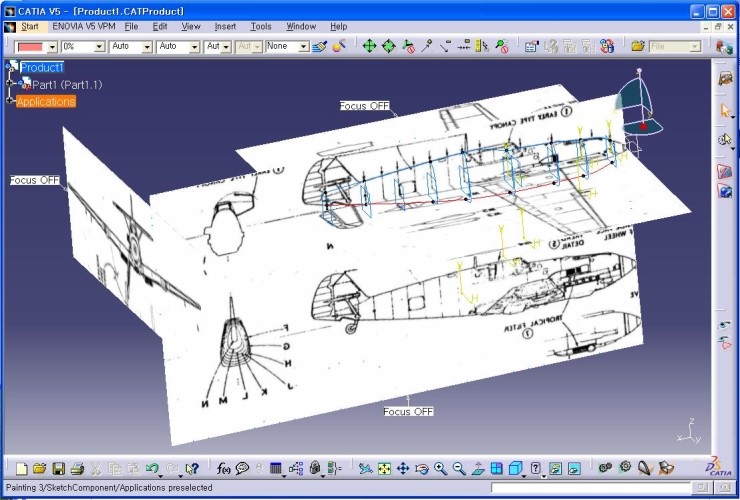Select the Zoom In magnifier tool
The width and height of the screenshot is (740, 500).
[440, 468]
